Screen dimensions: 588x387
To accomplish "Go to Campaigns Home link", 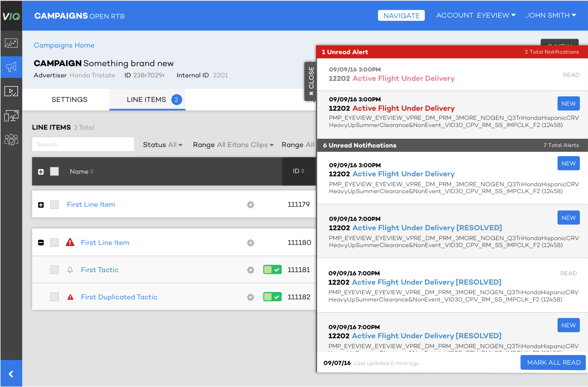I will pos(64,45).
